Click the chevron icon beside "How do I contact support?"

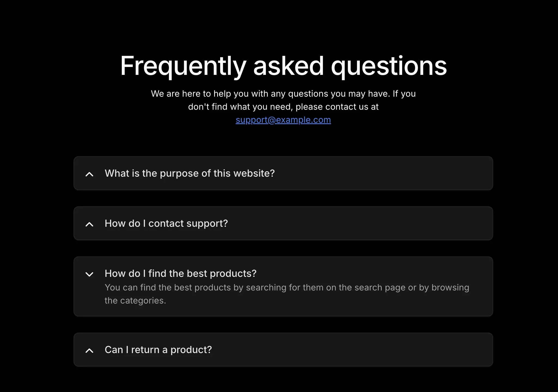[x=89, y=224]
